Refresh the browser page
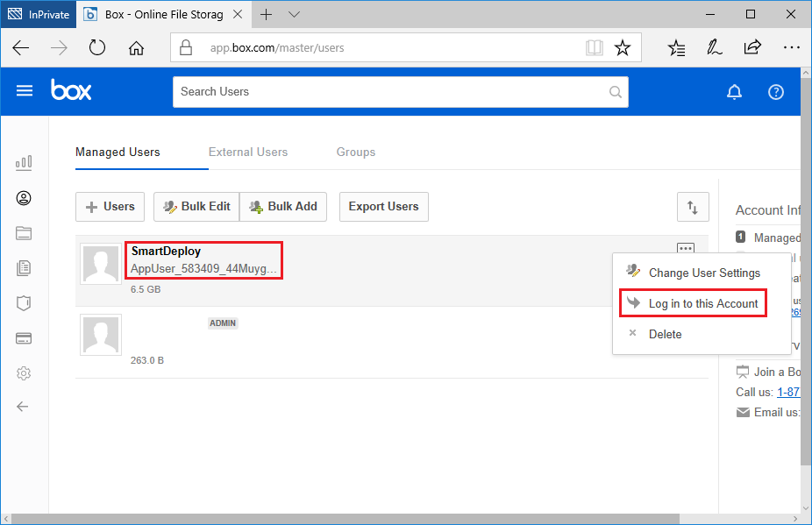Viewport: 812px width, 525px height. (96, 48)
